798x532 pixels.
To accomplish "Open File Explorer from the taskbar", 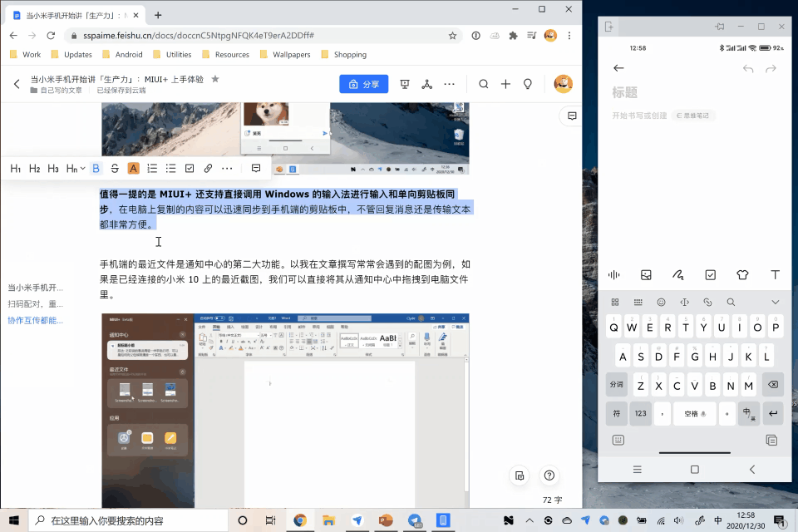I will [x=329, y=520].
